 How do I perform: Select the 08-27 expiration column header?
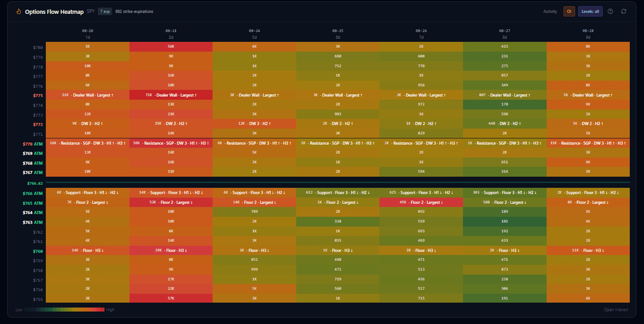[x=504, y=34]
